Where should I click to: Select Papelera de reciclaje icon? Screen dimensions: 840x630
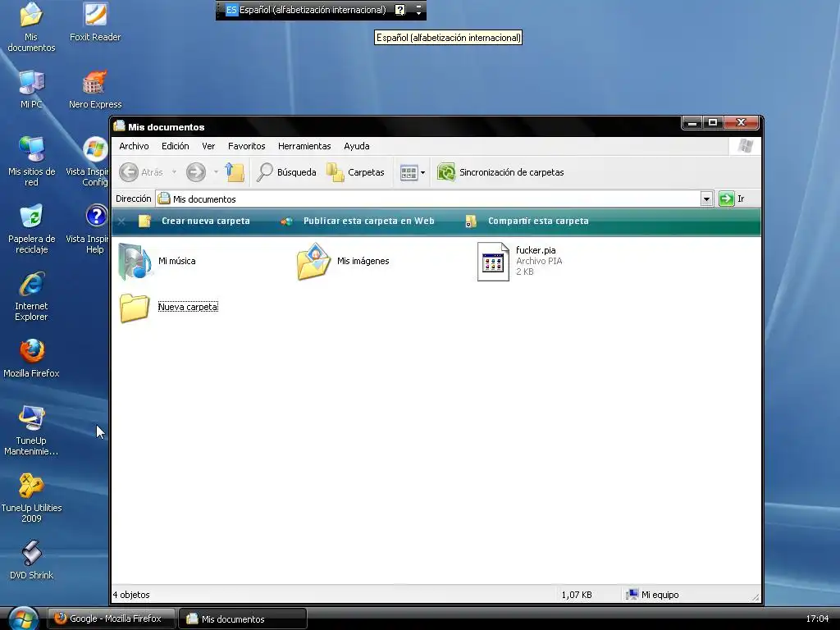31,229
